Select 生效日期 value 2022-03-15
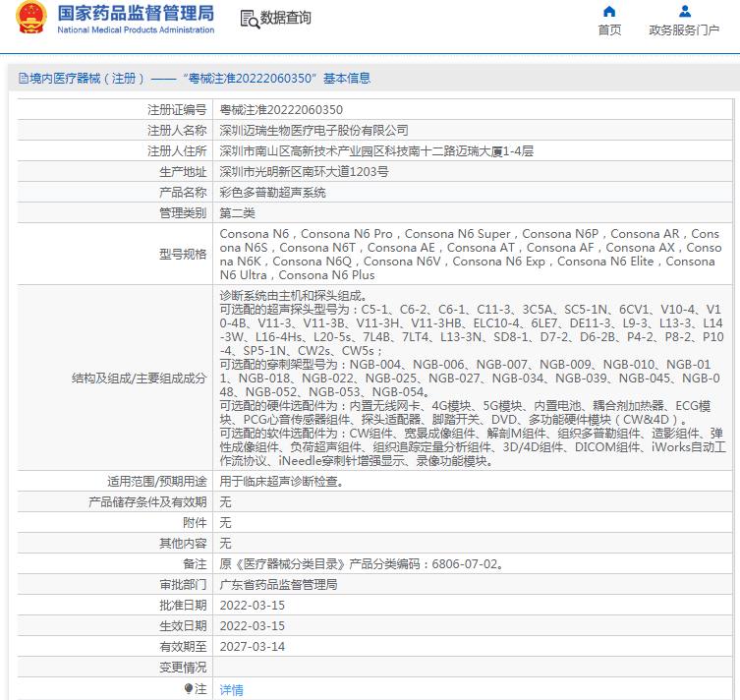 (252, 626)
